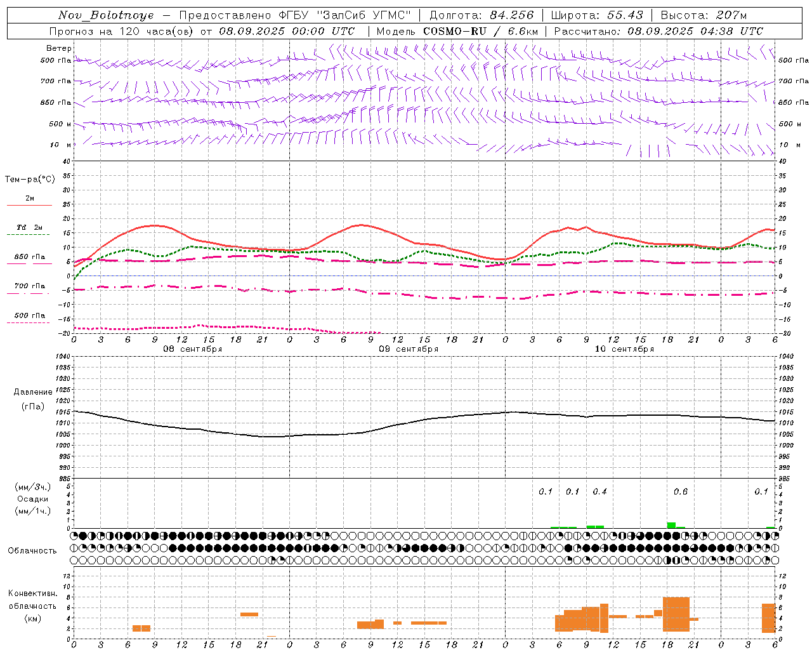
Task: Click the (мм/3ч.) precipitation unit label
Action: pyautogui.click(x=33, y=487)
